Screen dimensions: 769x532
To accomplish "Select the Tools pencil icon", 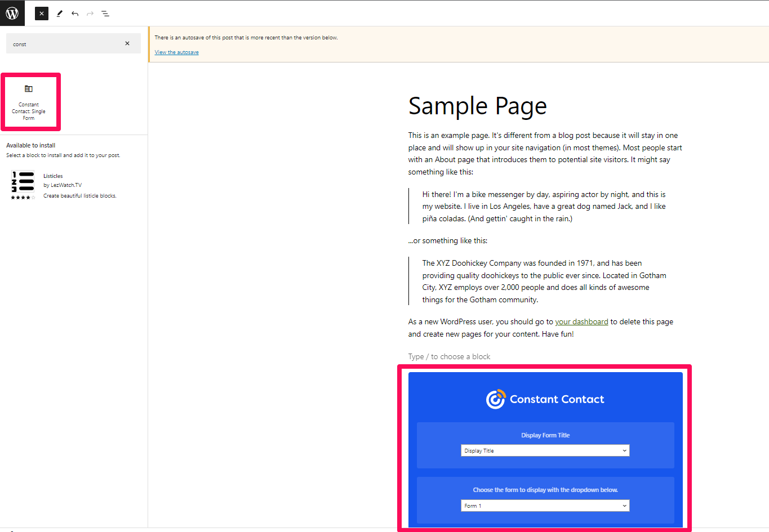I will tap(59, 14).
